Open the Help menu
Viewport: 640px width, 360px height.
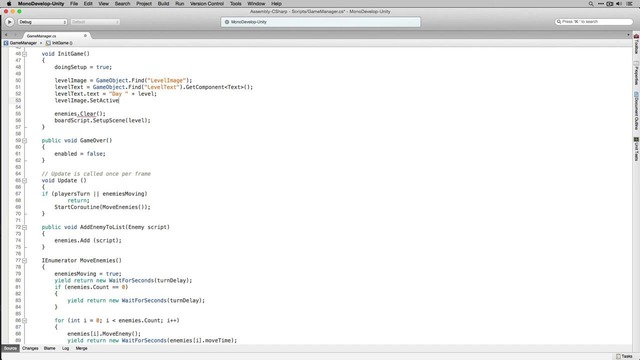click(276, 4)
